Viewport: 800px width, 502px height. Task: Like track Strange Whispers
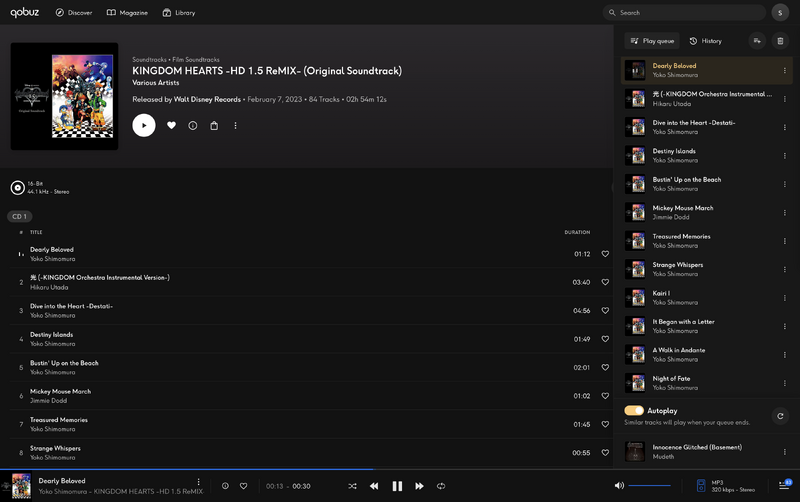coord(605,453)
